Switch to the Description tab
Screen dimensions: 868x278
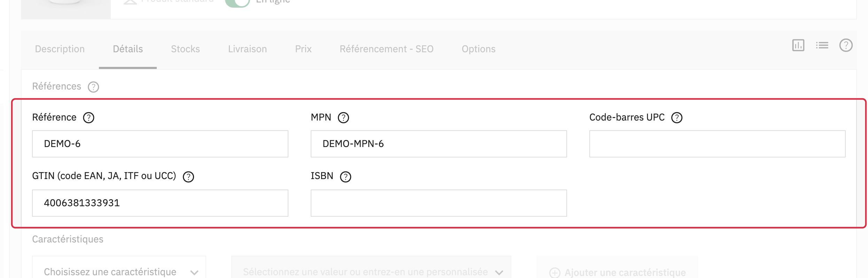point(60,49)
